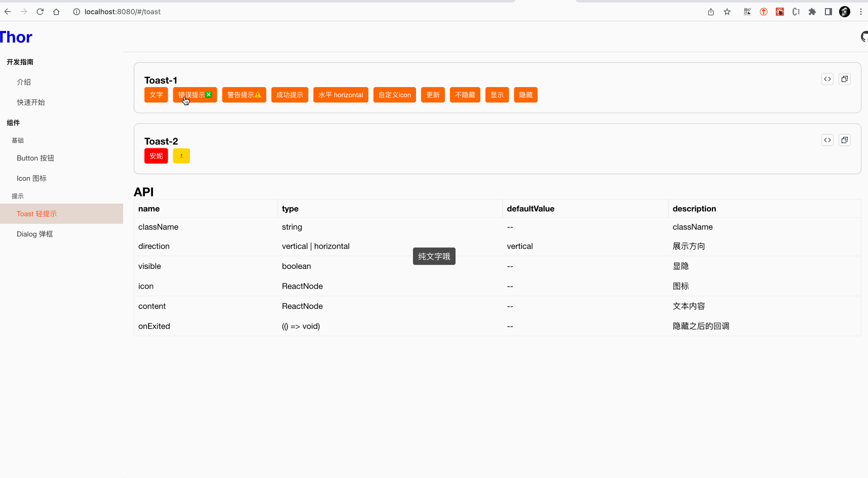Click the yellow exclamation button

[181, 156]
